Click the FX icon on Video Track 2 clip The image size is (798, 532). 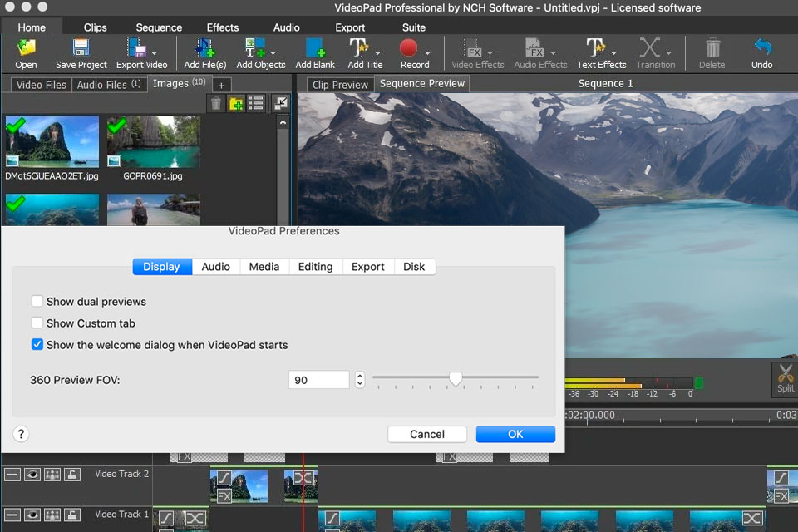click(x=224, y=496)
